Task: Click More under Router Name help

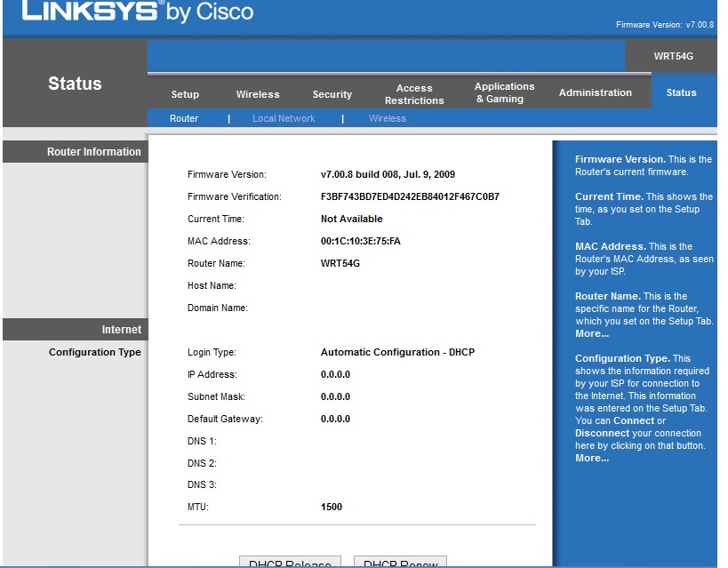Action: pyautogui.click(x=591, y=333)
